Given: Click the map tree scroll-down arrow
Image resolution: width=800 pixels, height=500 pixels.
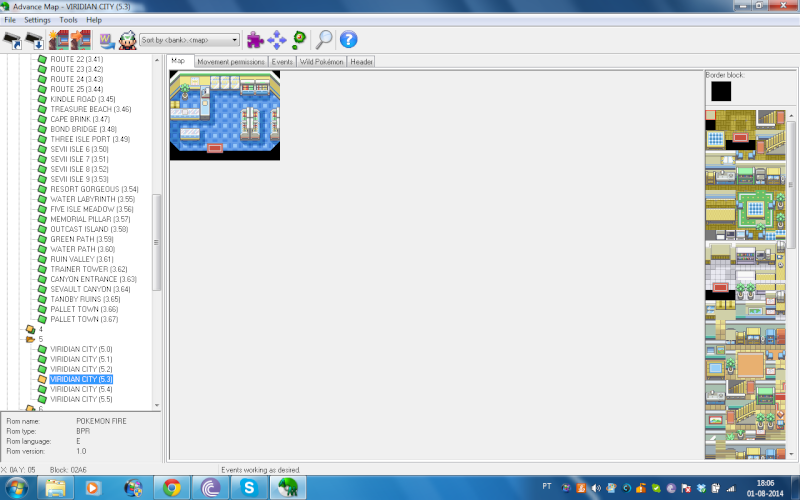Looking at the screenshot, I should [x=157, y=405].
